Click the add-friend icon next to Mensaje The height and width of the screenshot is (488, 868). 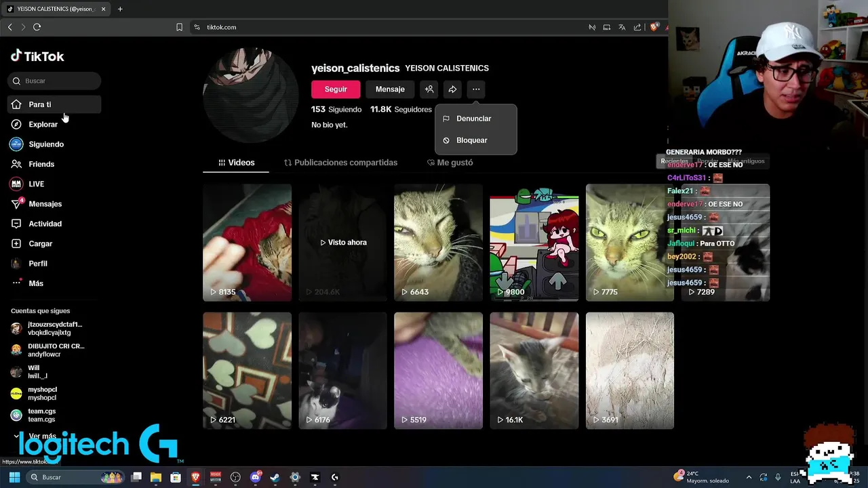[429, 89]
